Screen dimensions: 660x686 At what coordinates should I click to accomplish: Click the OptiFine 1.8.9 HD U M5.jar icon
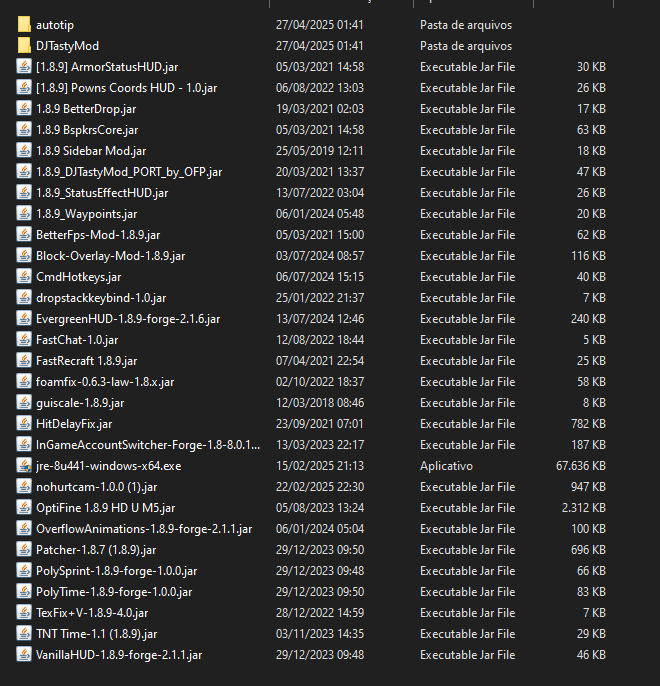pos(24,508)
